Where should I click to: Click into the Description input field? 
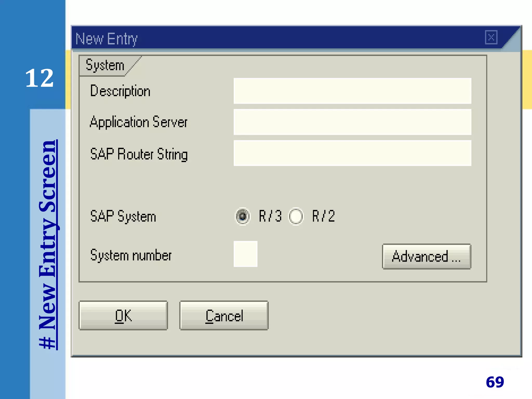pos(352,91)
